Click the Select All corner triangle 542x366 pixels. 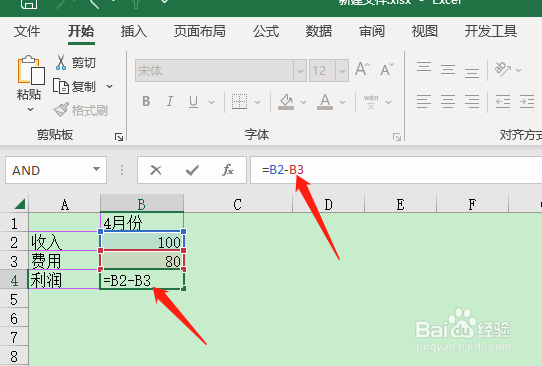pos(20,204)
